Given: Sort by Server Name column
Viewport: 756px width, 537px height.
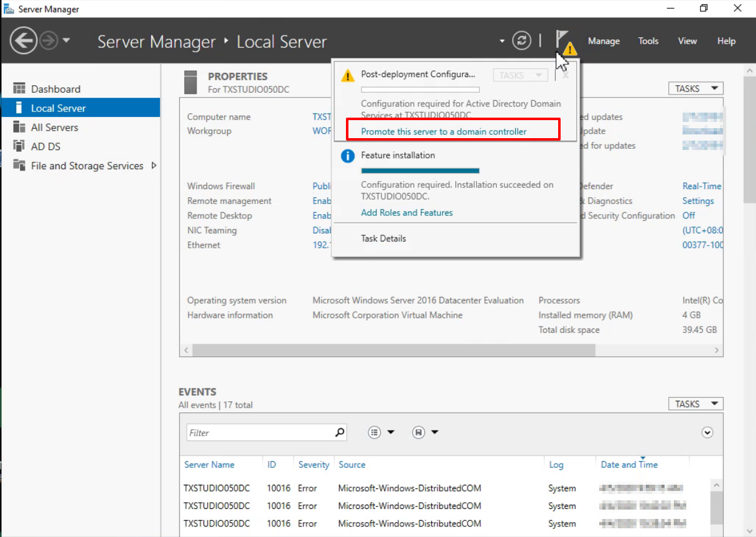Looking at the screenshot, I should tap(209, 465).
